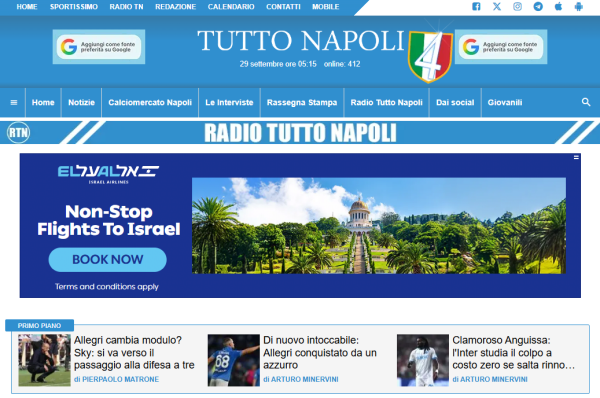Open CALENDARIO in the top bar
This screenshot has height=398, width=600.
(x=231, y=7)
